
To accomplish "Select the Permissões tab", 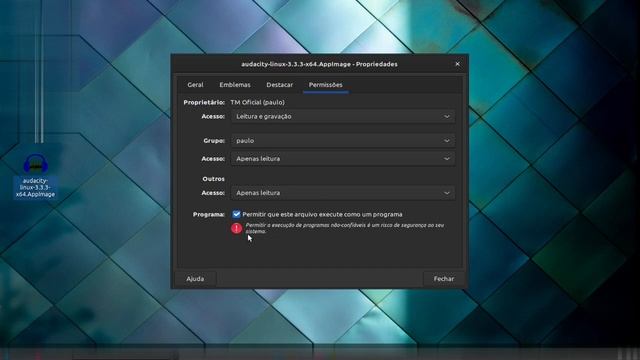I will [325, 85].
